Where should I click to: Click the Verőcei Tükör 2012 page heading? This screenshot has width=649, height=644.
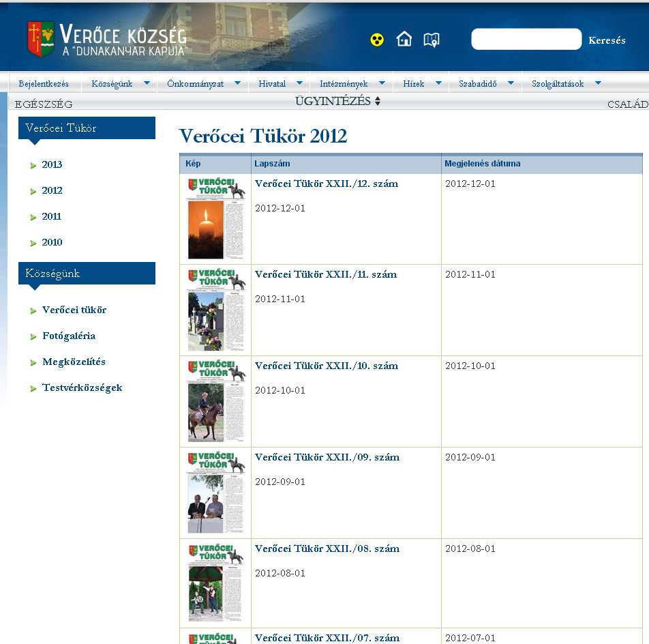pyautogui.click(x=263, y=136)
